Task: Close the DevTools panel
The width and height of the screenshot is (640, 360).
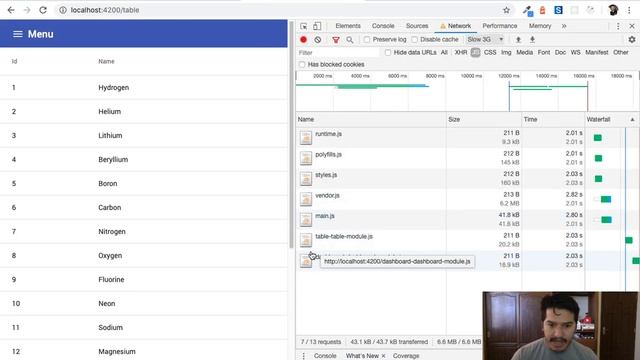Action: coord(632,26)
